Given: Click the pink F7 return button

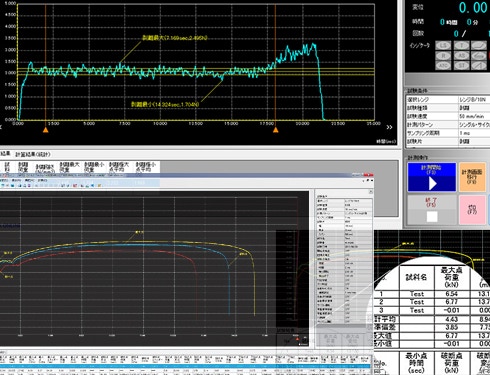Looking at the screenshot, I should pyautogui.click(x=472, y=210).
